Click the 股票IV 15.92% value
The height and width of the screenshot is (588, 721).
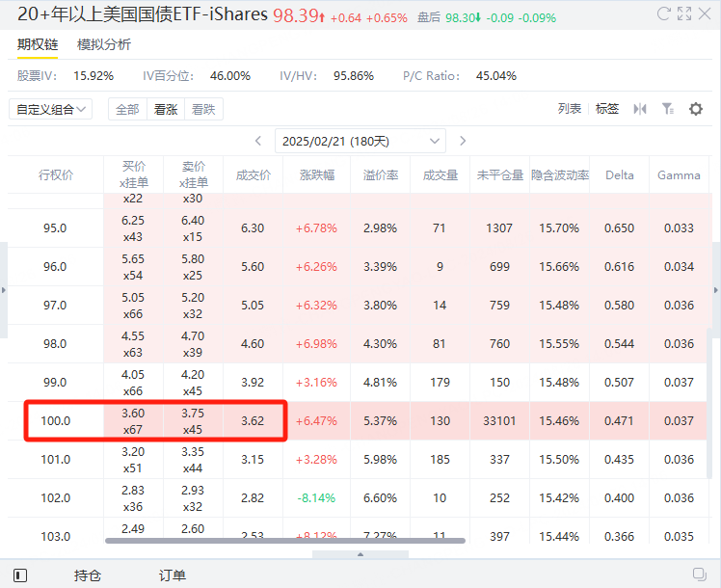[x=93, y=76]
